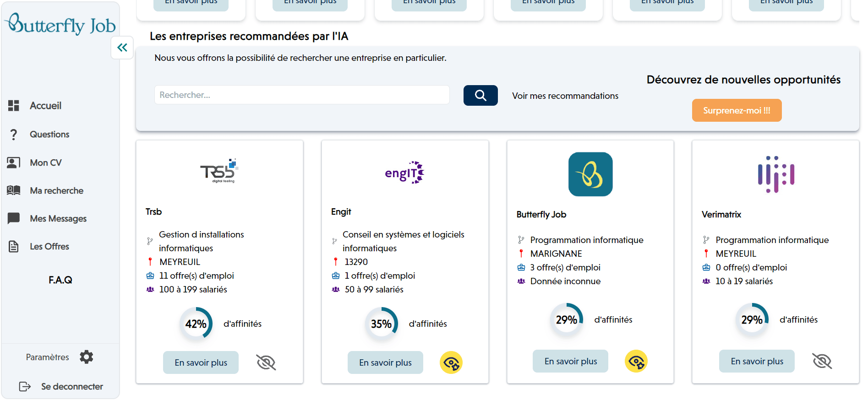Click the Engit company name
868x400 pixels.
point(341,211)
